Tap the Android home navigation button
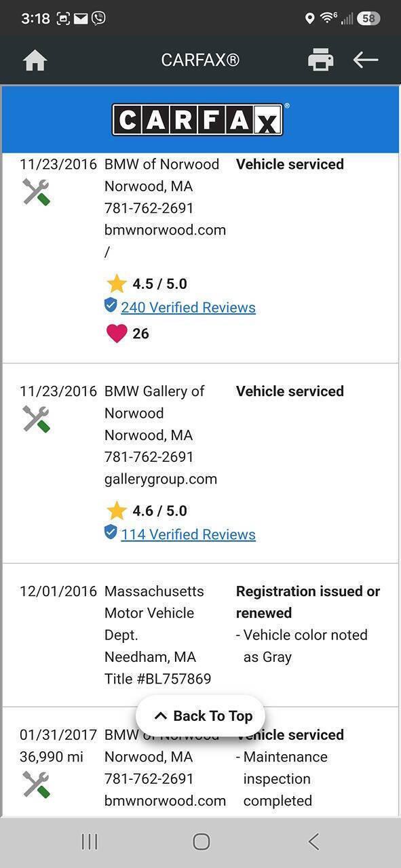Screen dimensions: 401x868 [201, 842]
